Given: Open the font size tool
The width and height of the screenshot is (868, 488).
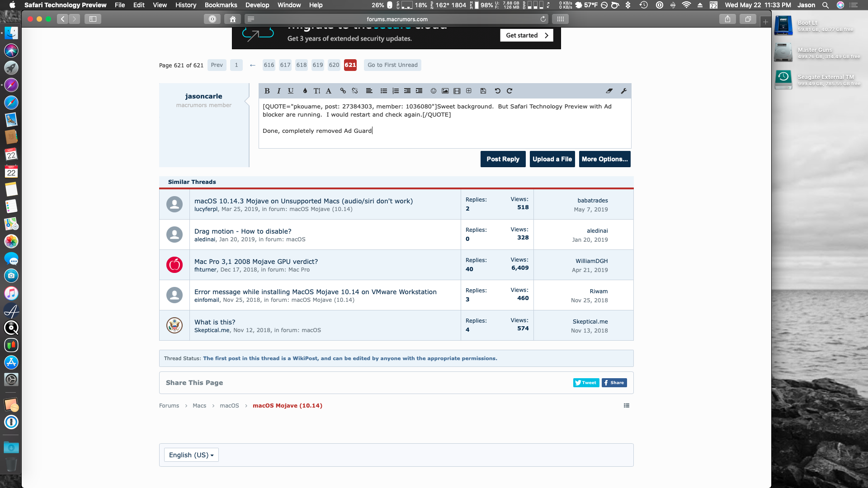Looking at the screenshot, I should tap(317, 91).
